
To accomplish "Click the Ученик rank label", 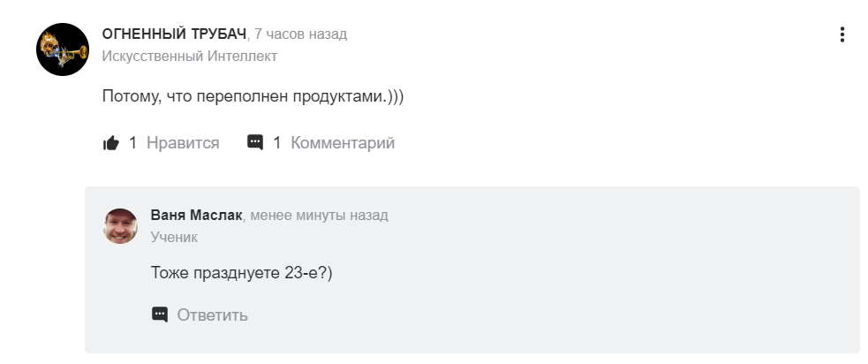I will pyautogui.click(x=174, y=237).
